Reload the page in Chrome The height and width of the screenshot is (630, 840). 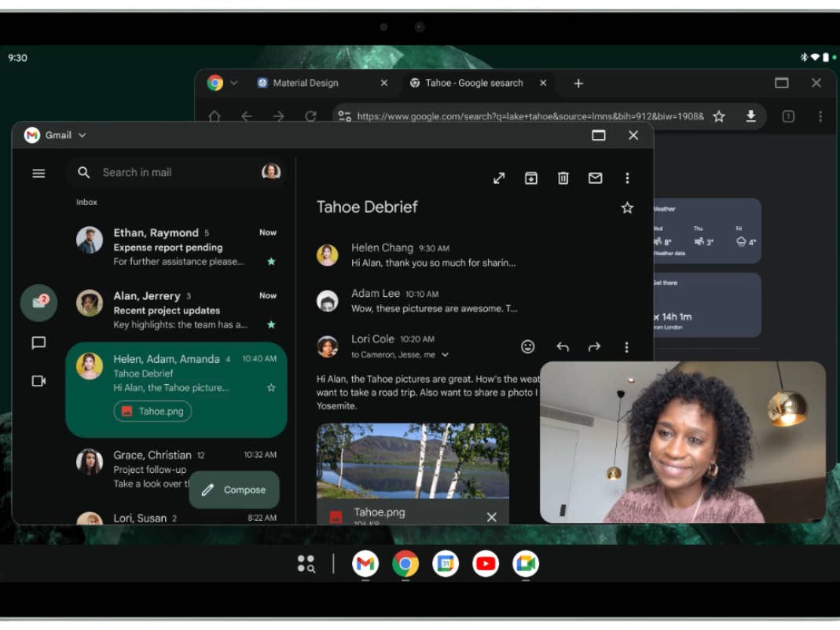[x=310, y=116]
